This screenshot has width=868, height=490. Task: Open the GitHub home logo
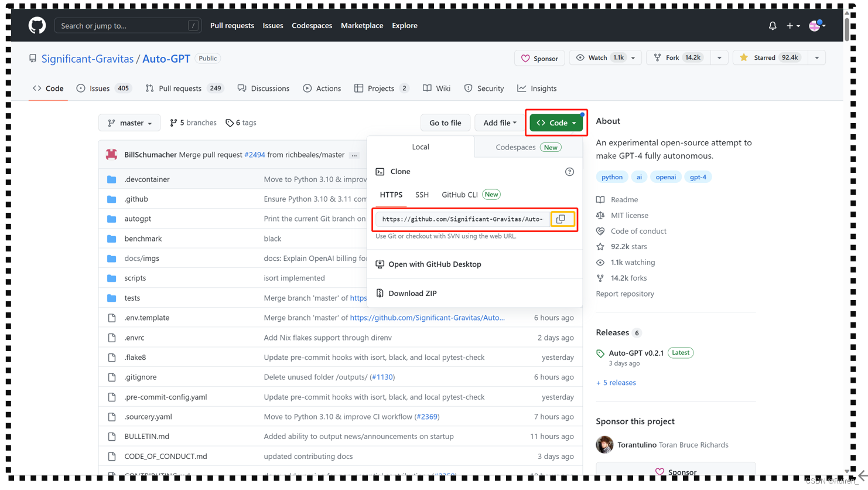pos(37,25)
